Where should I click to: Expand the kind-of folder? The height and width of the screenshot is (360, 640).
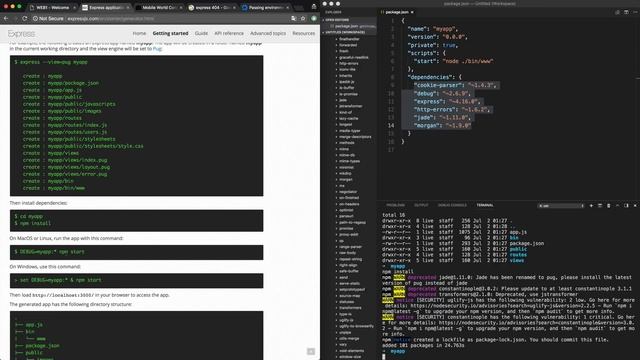click(345, 112)
